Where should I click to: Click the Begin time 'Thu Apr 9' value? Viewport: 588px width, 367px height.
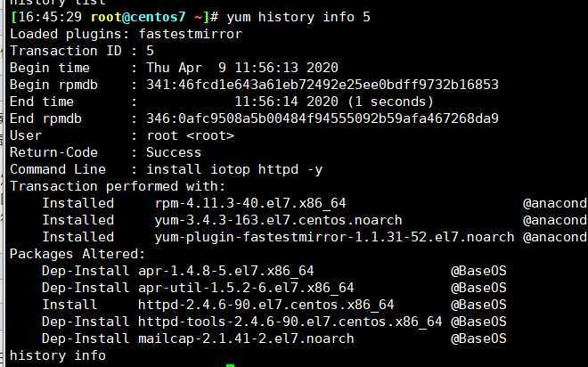coord(186,68)
